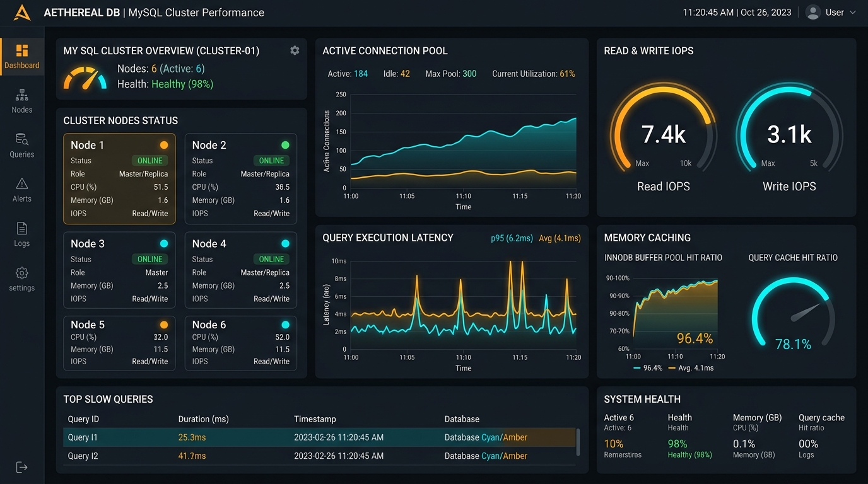This screenshot has height=484, width=868.
Task: Click Node 1 CPU value 51.5
Action: (161, 187)
